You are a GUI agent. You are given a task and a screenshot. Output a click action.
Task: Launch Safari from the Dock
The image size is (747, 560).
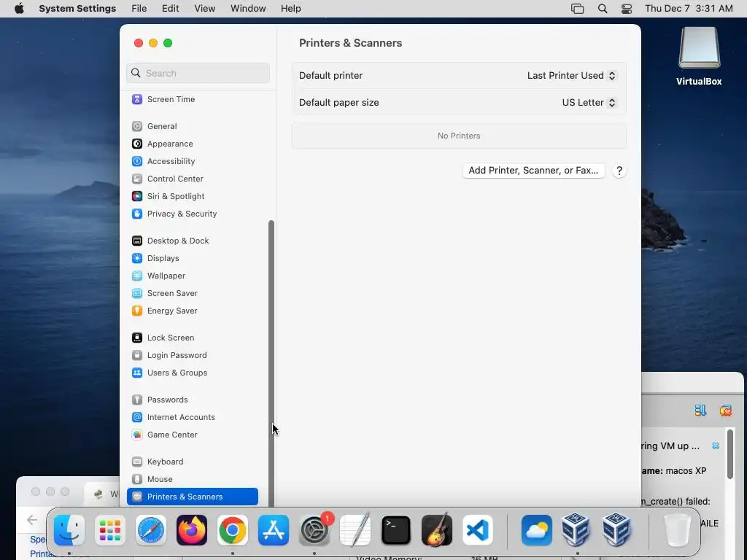[x=151, y=530]
